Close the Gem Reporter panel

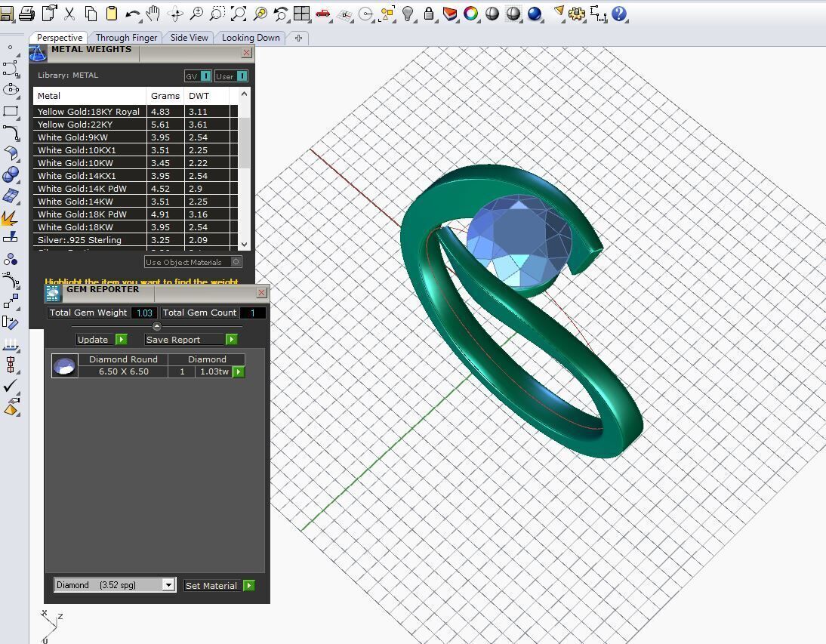click(262, 292)
